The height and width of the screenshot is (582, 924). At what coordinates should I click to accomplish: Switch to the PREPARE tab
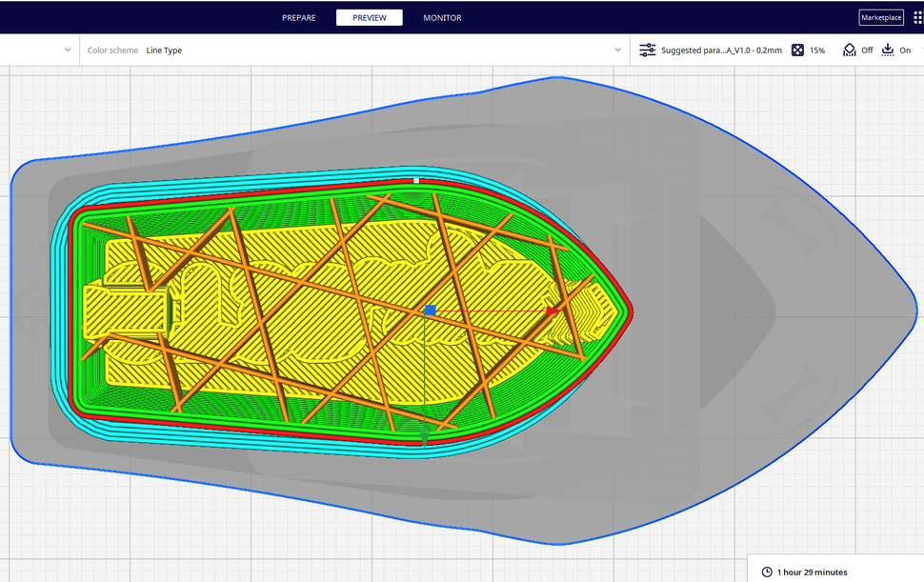coord(298,16)
